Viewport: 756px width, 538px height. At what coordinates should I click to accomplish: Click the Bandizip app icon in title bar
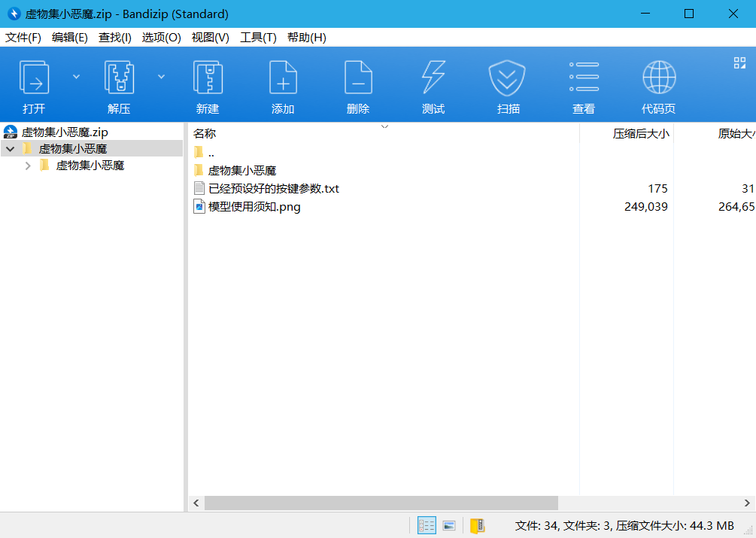click(x=14, y=14)
